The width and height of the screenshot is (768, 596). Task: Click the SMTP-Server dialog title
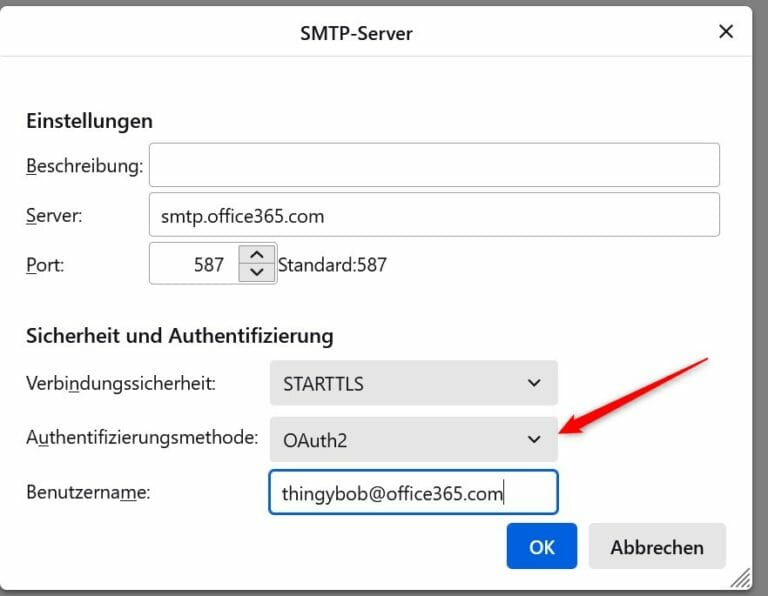click(356, 33)
